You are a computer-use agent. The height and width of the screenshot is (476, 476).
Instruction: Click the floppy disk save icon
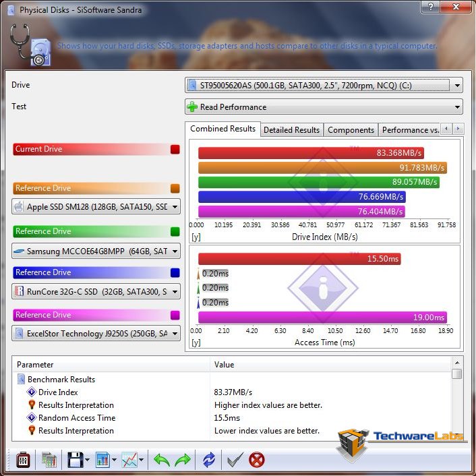75,460
